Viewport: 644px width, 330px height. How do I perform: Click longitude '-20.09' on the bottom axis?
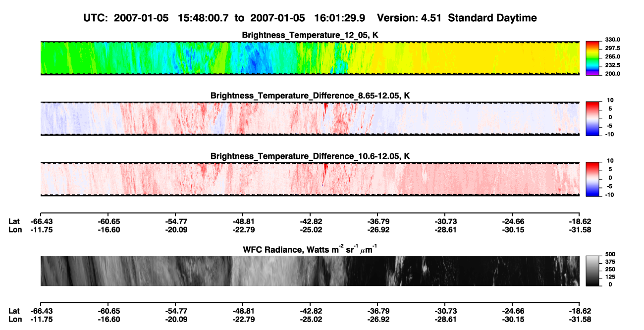(x=175, y=320)
